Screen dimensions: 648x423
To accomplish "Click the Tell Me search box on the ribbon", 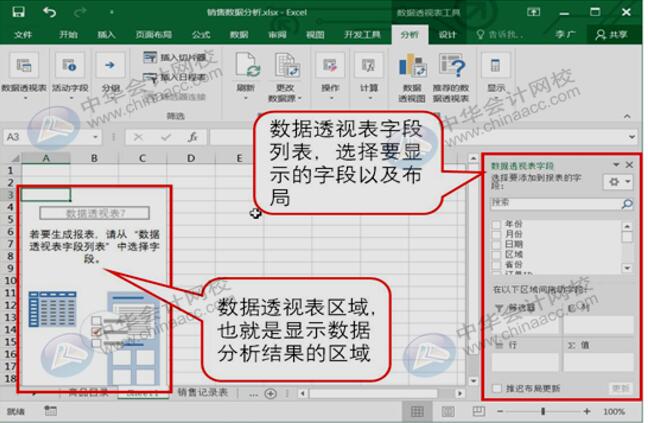I will 500,34.
